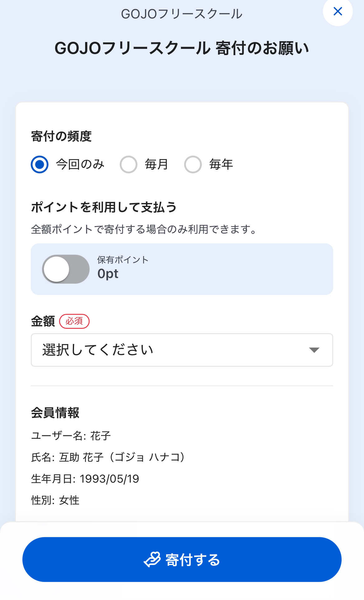Click the 性別: 女性 line

(55, 500)
